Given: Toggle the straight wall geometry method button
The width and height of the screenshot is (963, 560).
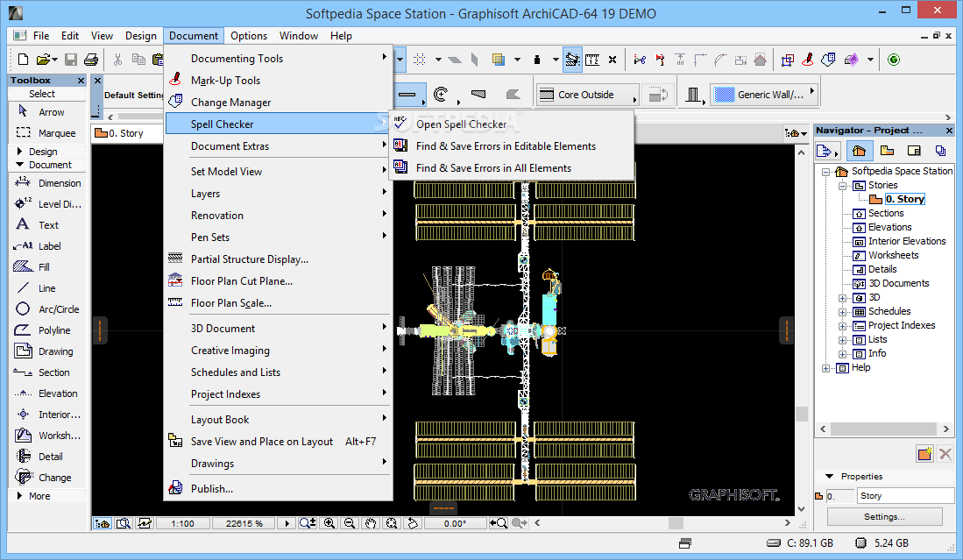Looking at the screenshot, I should (407, 95).
